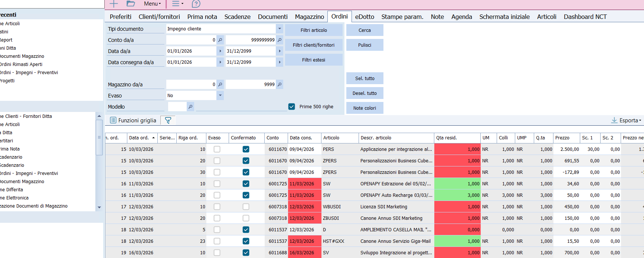Uncheck the Prime 500 righe checkbox
Screen dimensions: 644x258
[x=292, y=107]
